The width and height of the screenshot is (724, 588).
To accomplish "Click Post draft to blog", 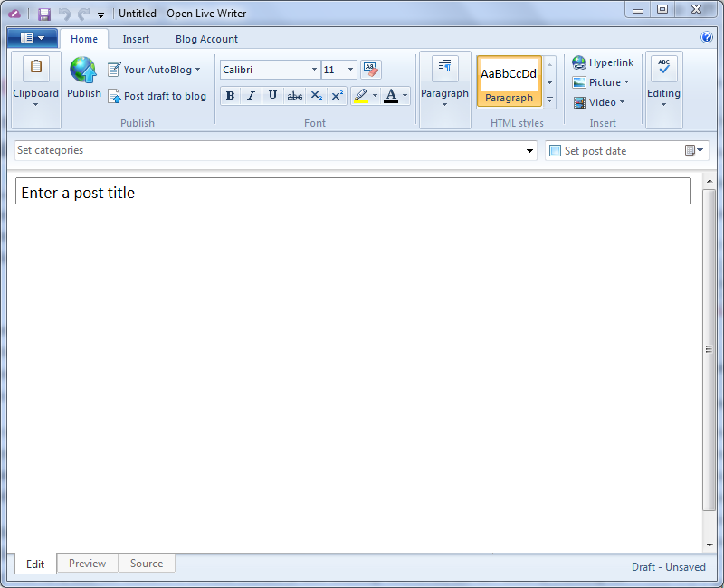I will point(157,96).
